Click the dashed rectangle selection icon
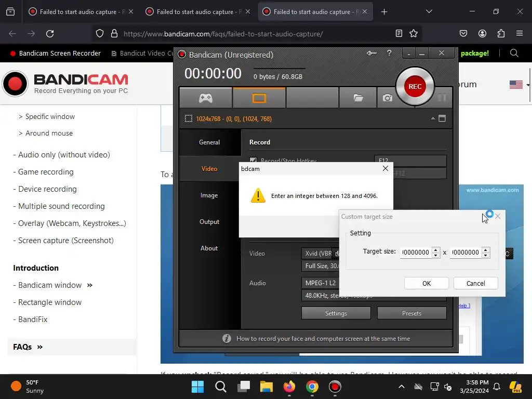Screen dimensions: 532x399 188,118
